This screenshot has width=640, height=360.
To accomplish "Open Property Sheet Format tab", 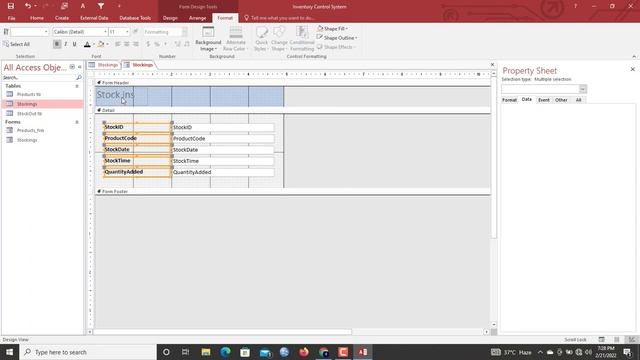I will click(509, 100).
